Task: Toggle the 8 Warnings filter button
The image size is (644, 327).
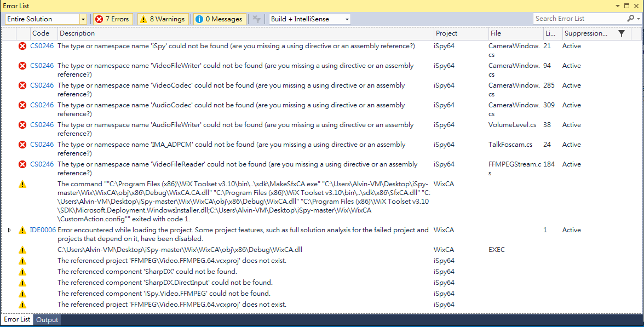Action: coord(163,19)
